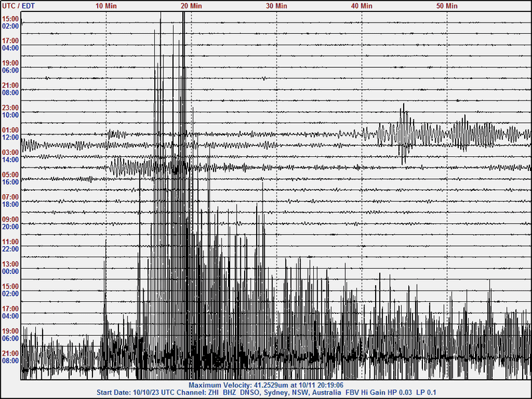
Task: Select the red "09:00" UTC time label
Action: pos(11,219)
